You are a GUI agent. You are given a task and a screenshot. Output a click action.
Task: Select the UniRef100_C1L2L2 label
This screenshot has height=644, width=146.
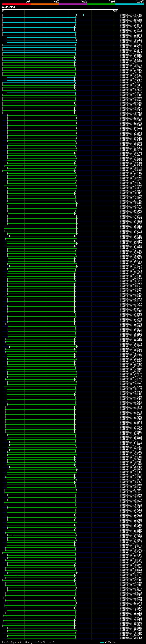pyautogui.click(x=131, y=613)
